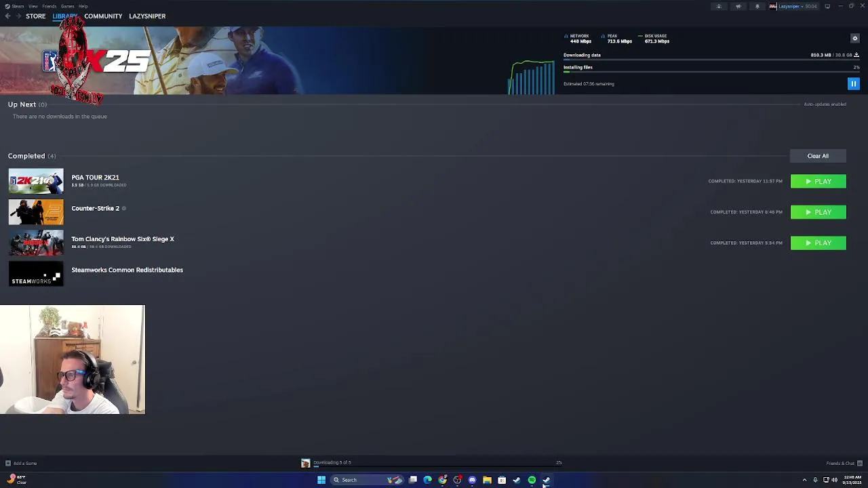Open File Explorer from taskbar
This screenshot has width=868, height=488.
point(487,480)
